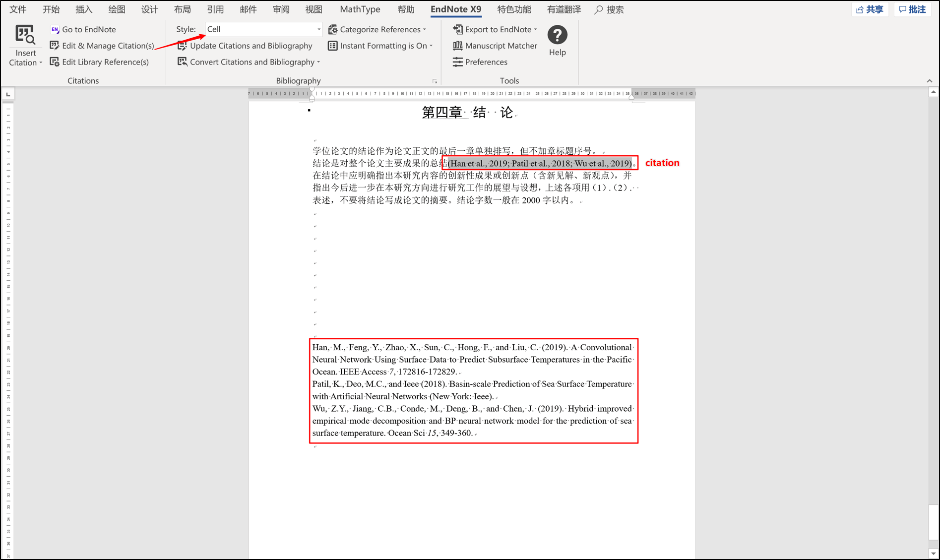Collapse the ribbon with the chevron
This screenshot has width=940, height=560.
(930, 81)
